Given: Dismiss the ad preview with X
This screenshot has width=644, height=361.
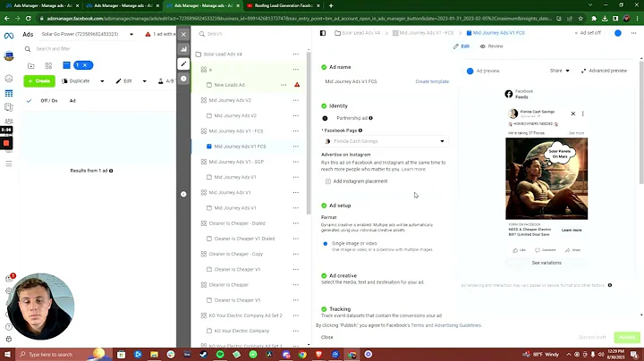Looking at the screenshot, I should (x=573, y=113).
